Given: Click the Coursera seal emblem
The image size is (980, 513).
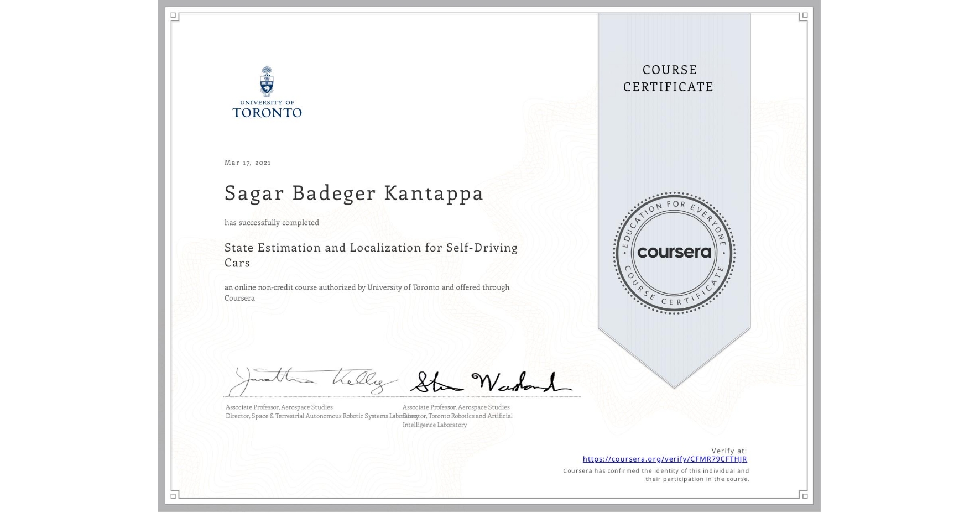Looking at the screenshot, I should tap(674, 253).
